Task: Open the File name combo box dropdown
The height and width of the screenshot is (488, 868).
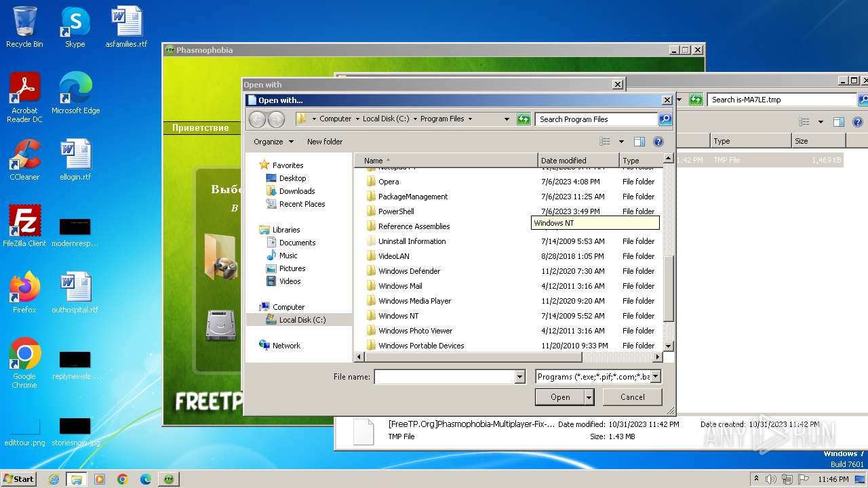Action: point(520,377)
